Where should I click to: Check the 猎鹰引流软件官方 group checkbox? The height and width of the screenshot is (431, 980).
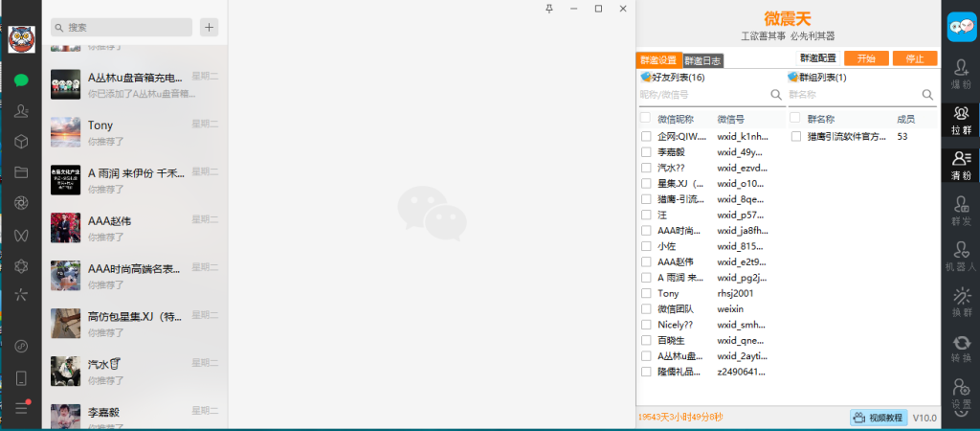(x=796, y=137)
